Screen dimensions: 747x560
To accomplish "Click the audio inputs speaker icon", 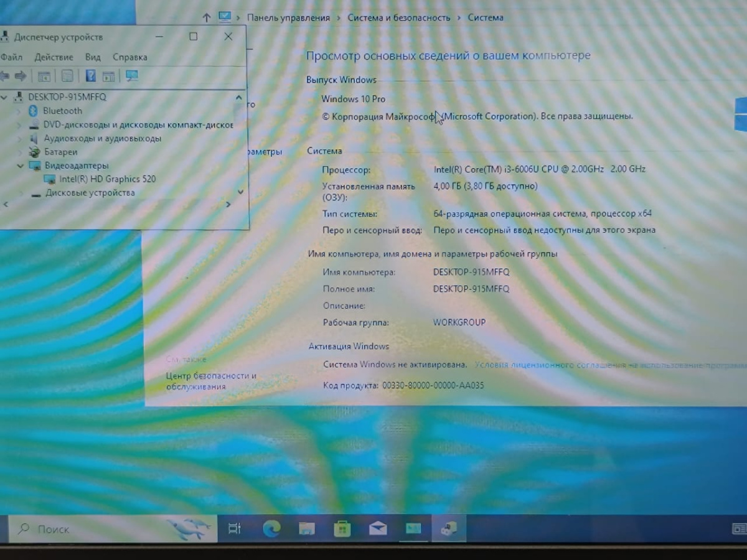I will (x=35, y=138).
